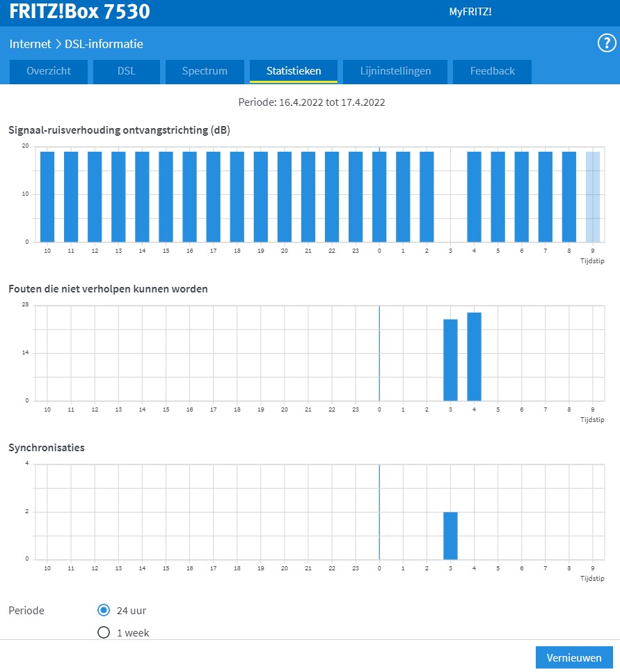Screen dimensions: 620x672
Task: Click the DSL-informatie breadcrumb text
Action: [104, 44]
